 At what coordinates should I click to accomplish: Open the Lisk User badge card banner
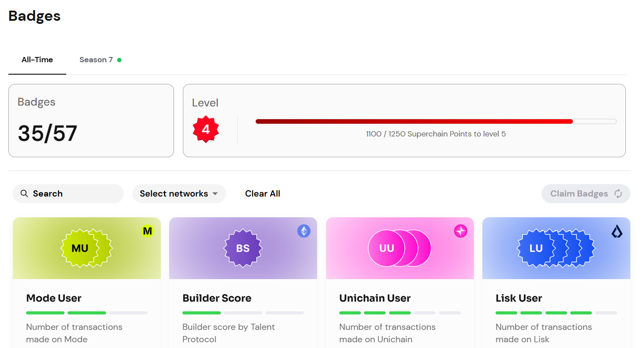556,248
